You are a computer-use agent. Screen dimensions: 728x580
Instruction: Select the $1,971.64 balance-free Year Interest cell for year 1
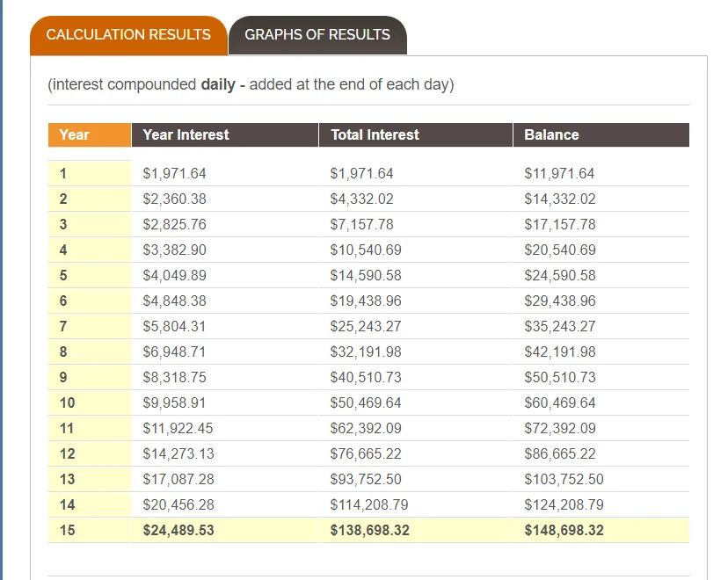174,173
